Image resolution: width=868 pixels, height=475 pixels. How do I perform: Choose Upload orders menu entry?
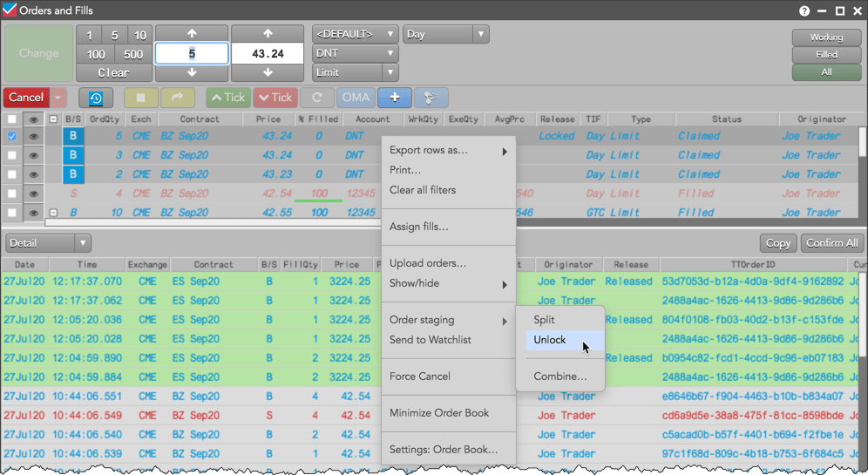pos(449,263)
